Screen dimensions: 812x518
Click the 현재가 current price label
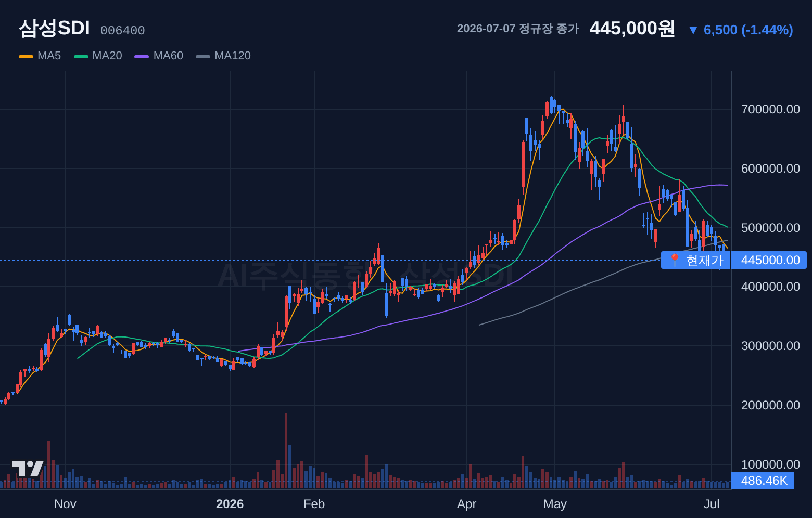pyautogui.click(x=705, y=260)
